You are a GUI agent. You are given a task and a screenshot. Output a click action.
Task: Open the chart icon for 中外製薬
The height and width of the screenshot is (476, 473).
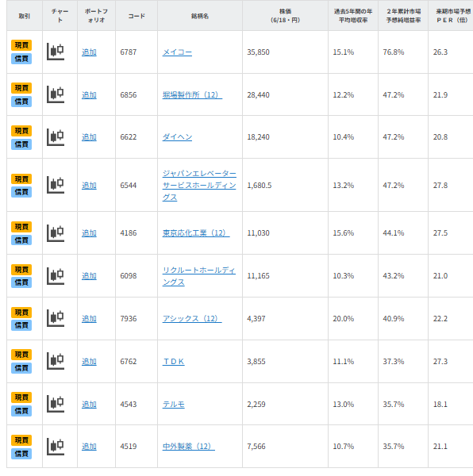56,447
